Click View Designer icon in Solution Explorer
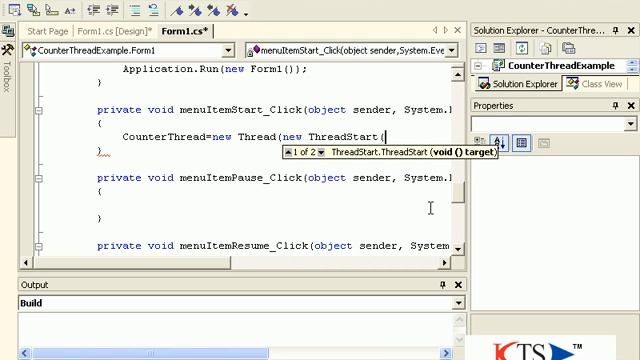Image resolution: width=640 pixels, height=360 pixels. click(499, 48)
